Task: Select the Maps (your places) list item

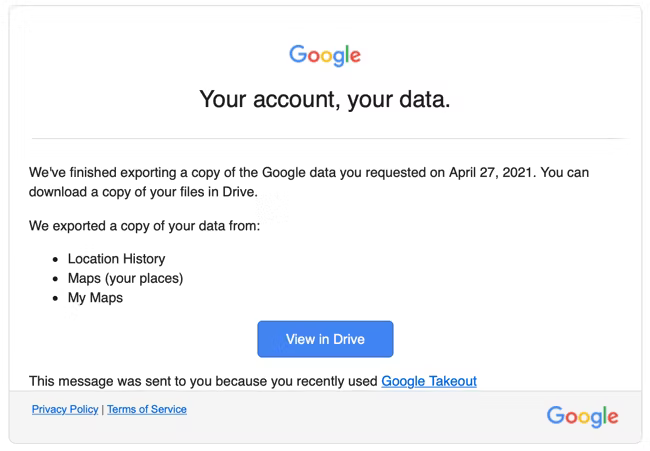Action: tap(125, 278)
